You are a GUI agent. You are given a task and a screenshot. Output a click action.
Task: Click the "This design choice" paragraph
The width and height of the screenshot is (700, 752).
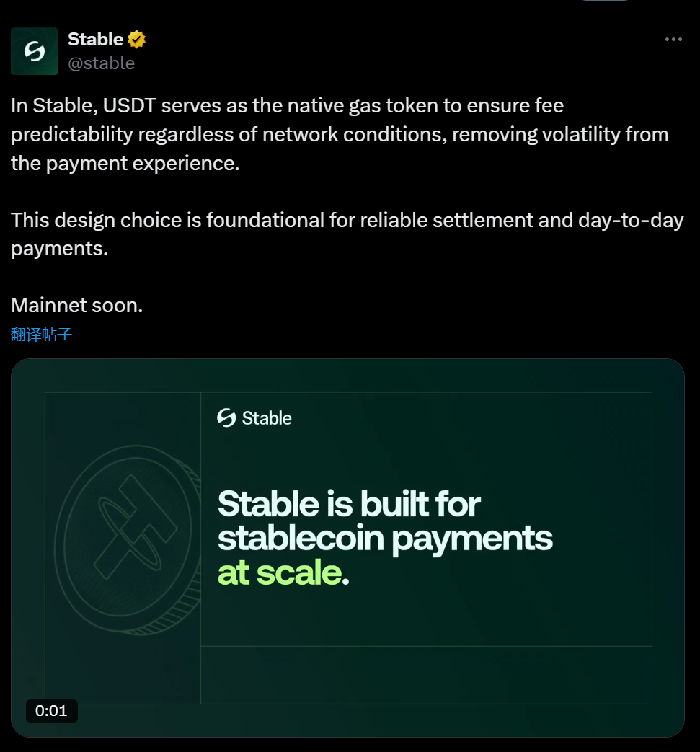click(347, 220)
